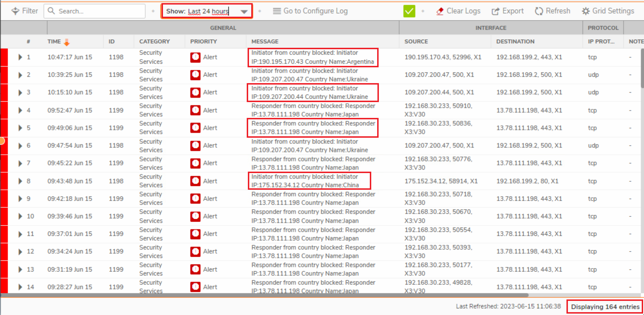Click Alert icon in row 8
644x315 pixels.
pos(195,181)
